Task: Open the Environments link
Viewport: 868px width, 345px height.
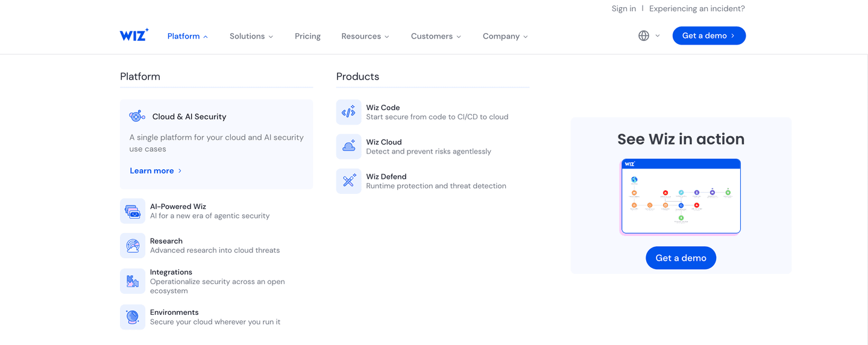Action: pos(174,312)
